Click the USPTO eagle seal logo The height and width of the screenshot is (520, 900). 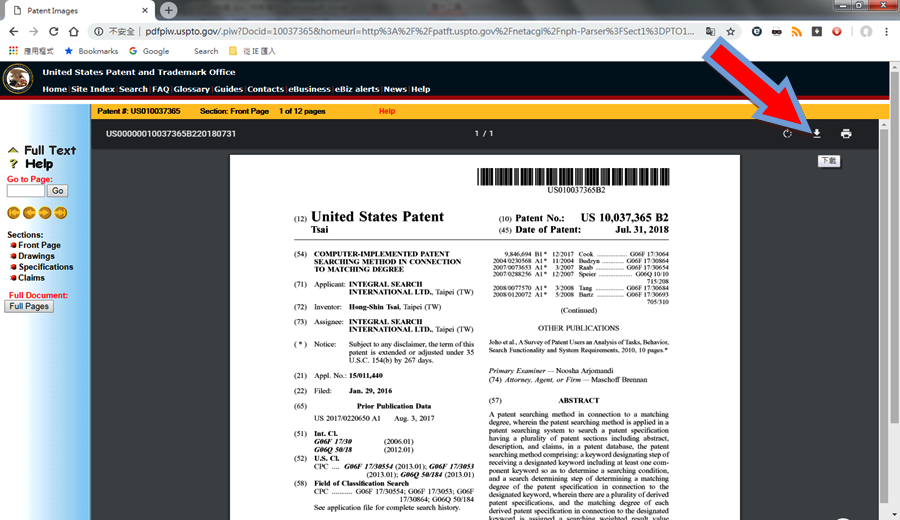(x=18, y=79)
